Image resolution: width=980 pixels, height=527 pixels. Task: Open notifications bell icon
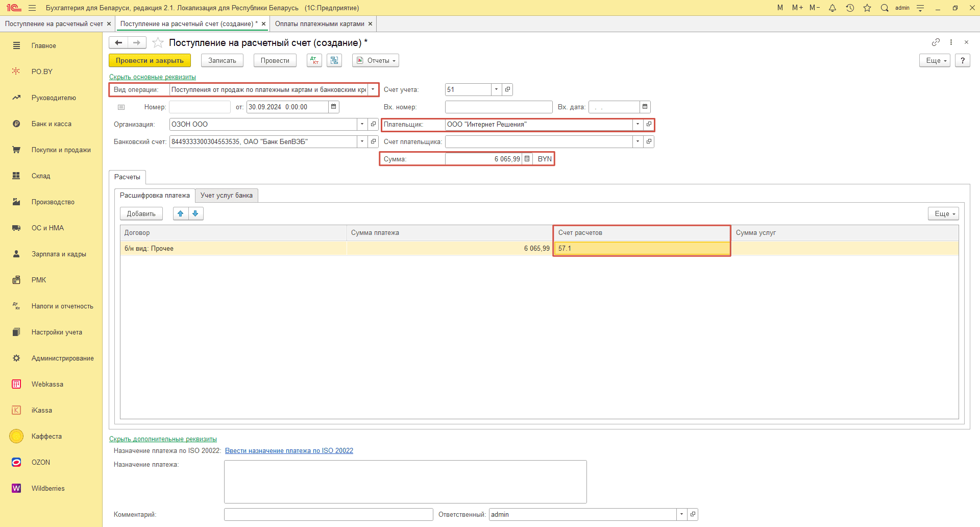tap(832, 8)
